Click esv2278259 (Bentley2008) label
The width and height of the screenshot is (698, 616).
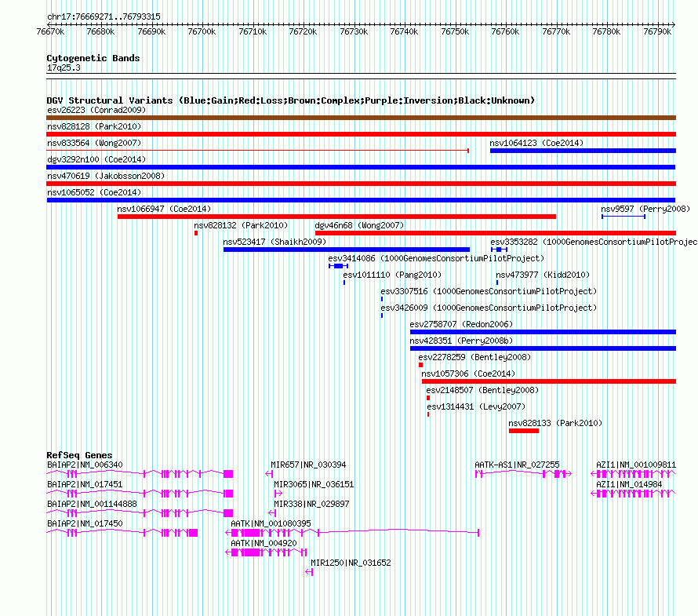point(474,357)
